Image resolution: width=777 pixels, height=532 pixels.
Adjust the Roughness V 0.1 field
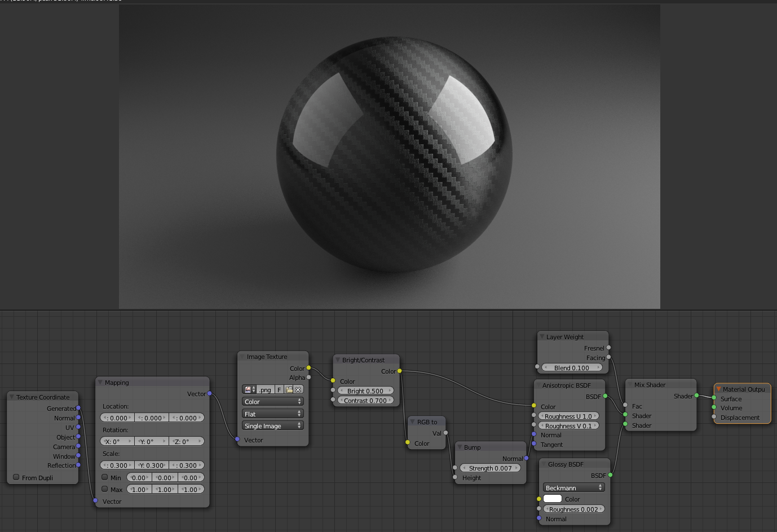tap(568, 425)
